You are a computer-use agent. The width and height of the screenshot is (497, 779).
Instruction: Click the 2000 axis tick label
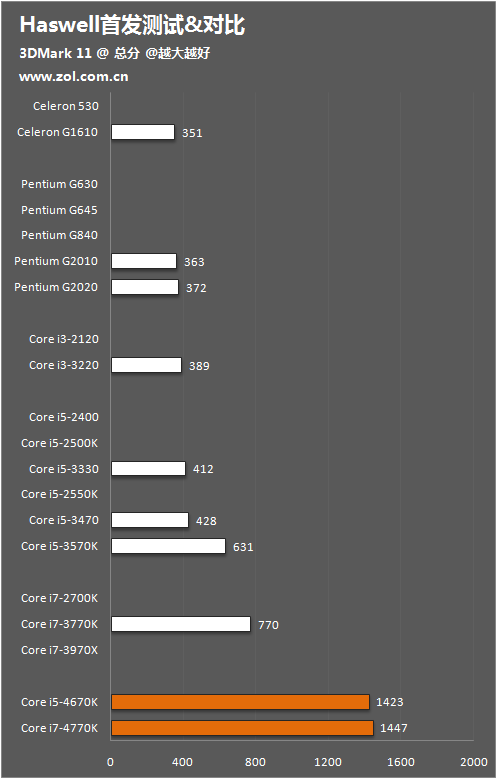click(474, 762)
